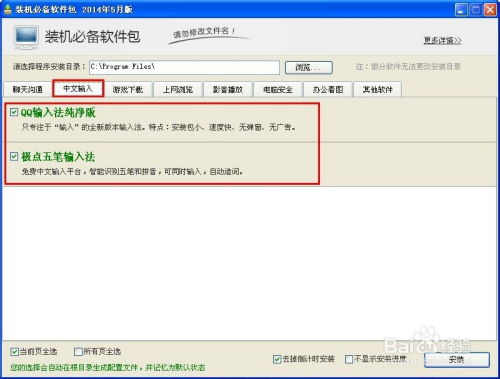Check 不显示安装进度 option
The height and width of the screenshot is (379, 500).
pos(349,359)
